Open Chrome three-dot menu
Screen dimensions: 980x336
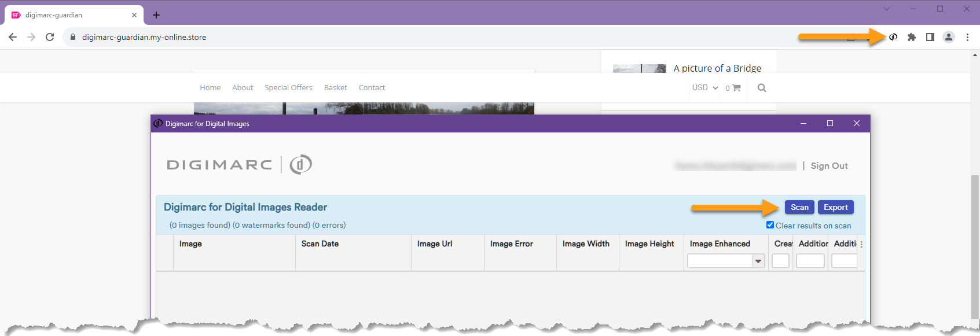[967, 37]
